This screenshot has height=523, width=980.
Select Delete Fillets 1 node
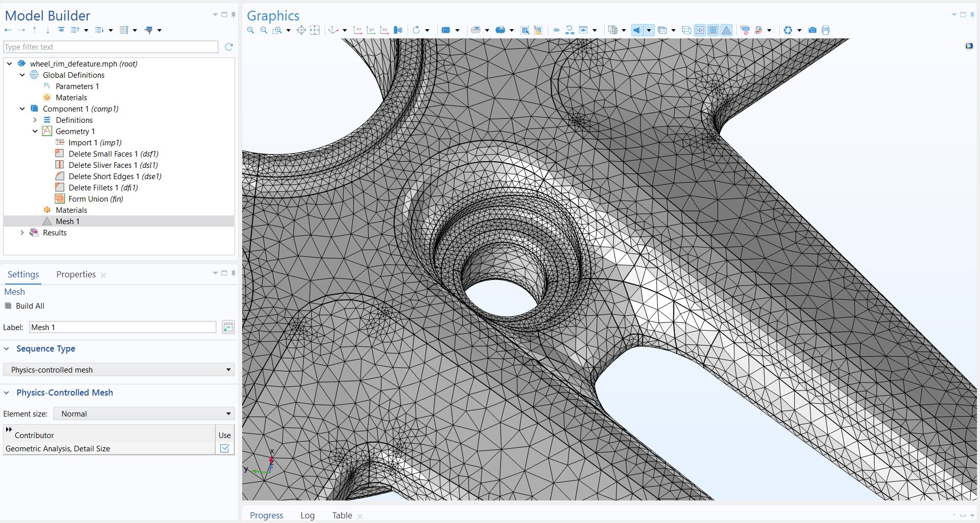(x=103, y=188)
